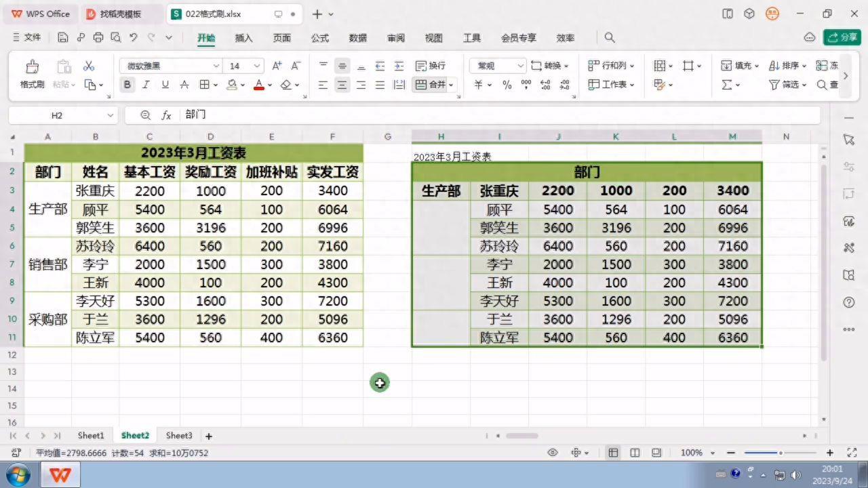Click the search magnifier in menu bar

(610, 38)
